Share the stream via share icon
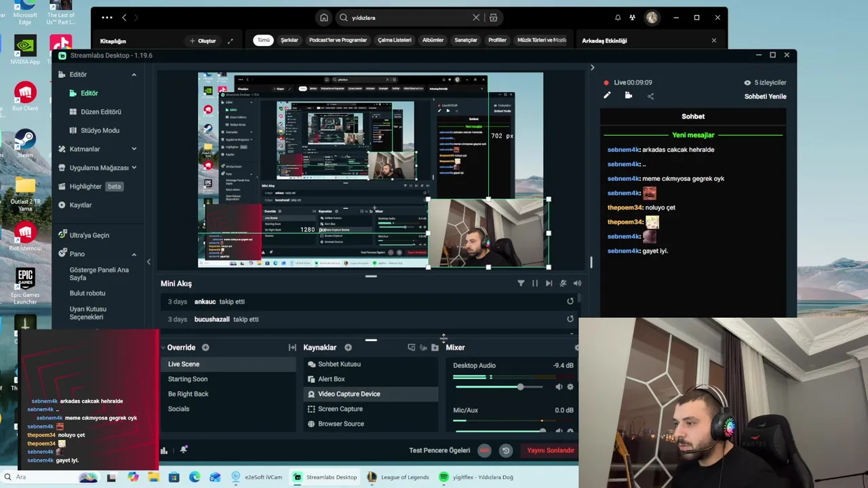Screen dimensions: 868x488 click(x=650, y=96)
